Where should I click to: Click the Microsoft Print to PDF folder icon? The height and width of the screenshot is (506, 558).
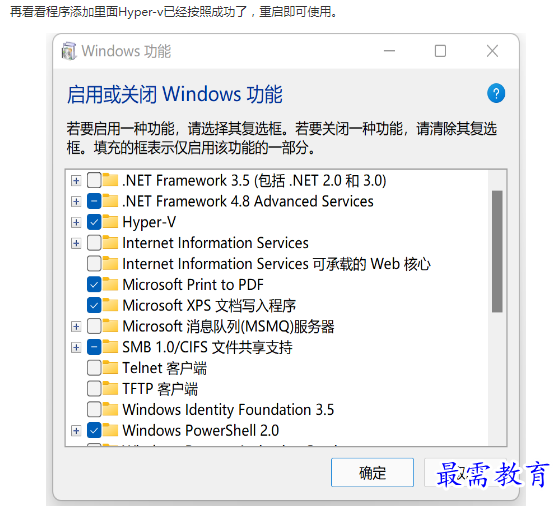tap(110, 285)
